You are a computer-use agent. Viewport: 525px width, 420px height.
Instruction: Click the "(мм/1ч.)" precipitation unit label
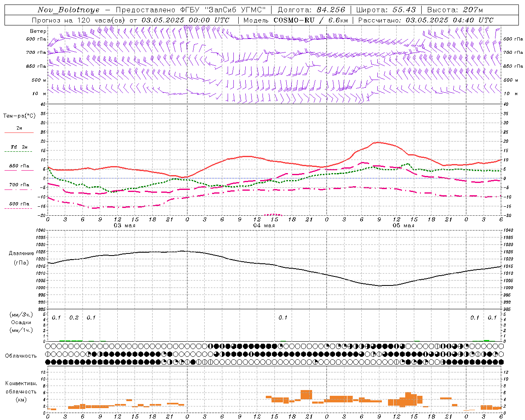tap(21, 330)
